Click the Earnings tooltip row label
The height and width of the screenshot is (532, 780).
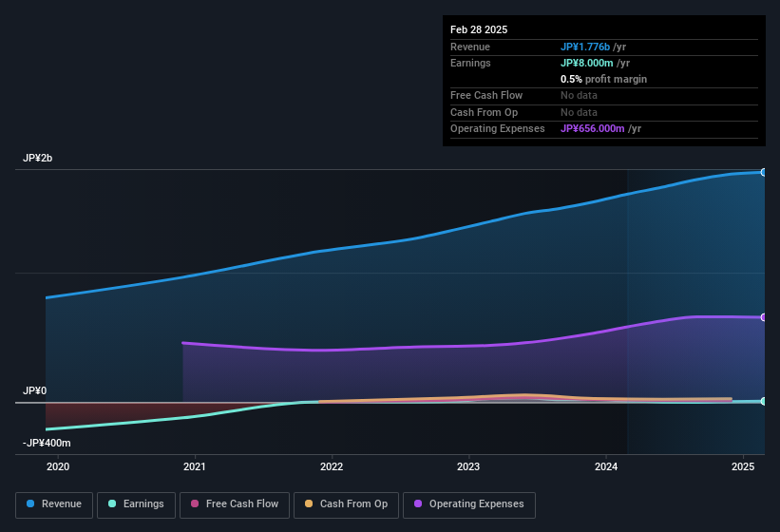(470, 63)
